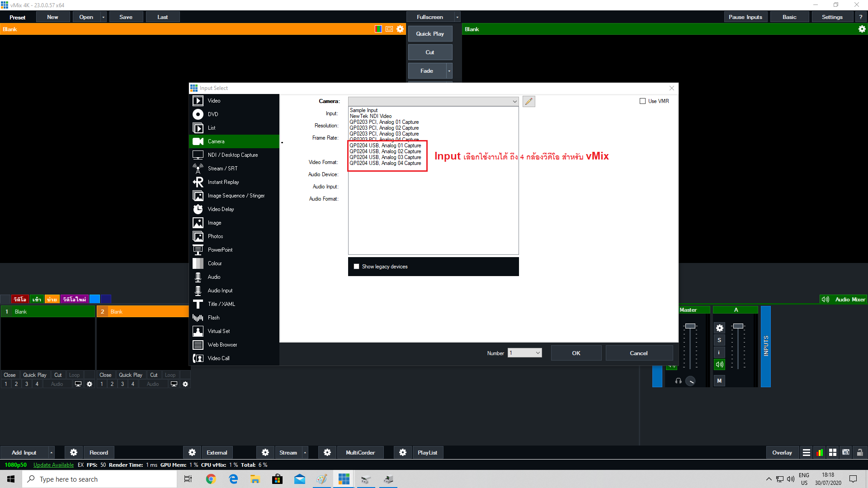The image size is (868, 488).
Task: Enable the Use VMR checkbox
Action: 642,101
